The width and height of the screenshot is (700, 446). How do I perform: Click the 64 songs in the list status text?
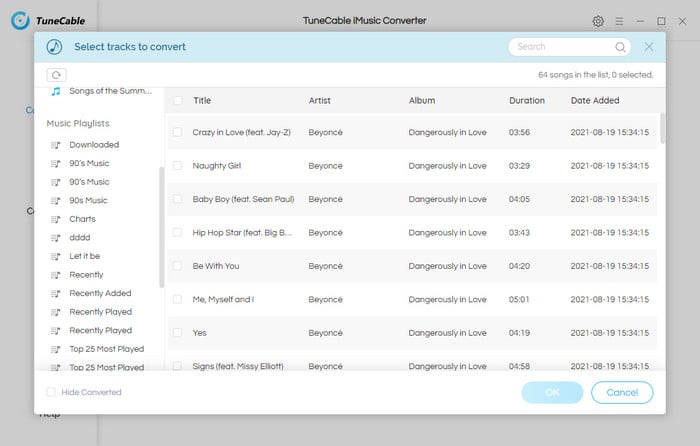(x=596, y=75)
